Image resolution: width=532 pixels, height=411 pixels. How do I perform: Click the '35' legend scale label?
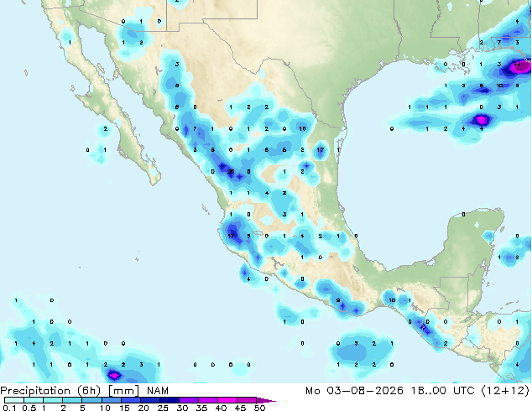pyautogui.click(x=201, y=408)
